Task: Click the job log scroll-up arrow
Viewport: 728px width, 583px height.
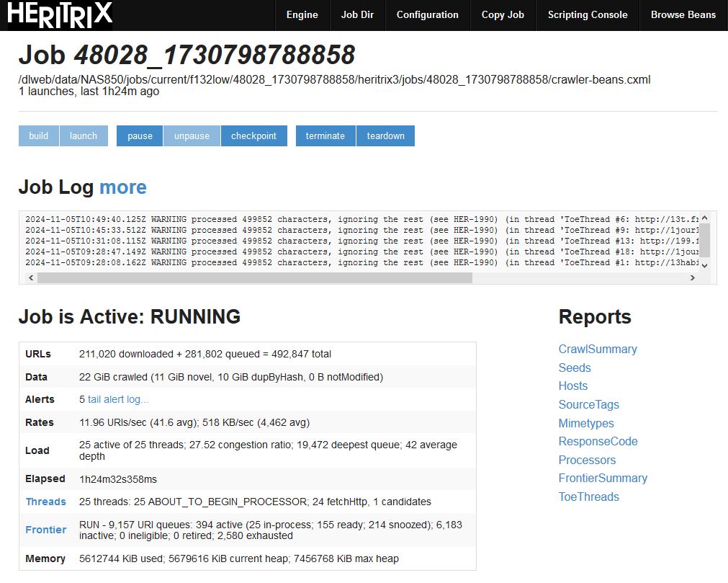Action: coord(704,218)
